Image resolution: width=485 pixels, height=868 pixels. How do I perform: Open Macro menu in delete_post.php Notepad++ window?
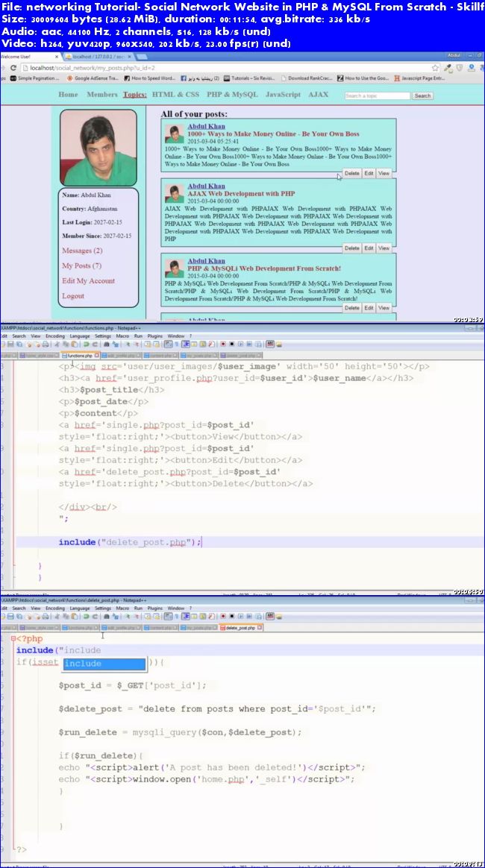[122, 608]
